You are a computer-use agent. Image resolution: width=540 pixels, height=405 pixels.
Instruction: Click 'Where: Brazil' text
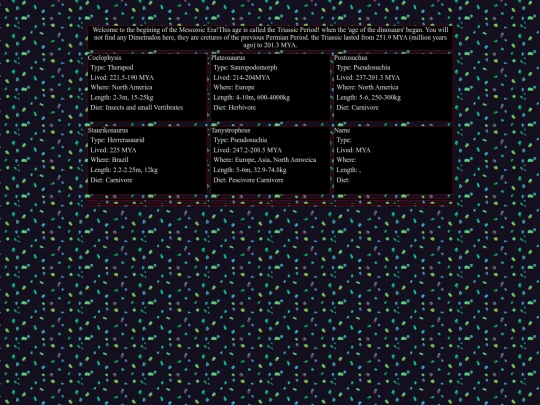point(109,160)
